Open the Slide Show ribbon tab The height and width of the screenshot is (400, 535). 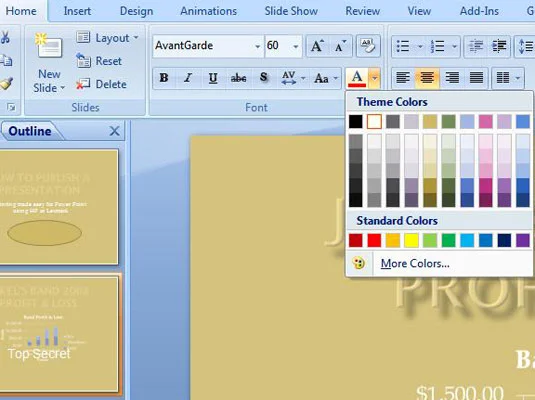(x=291, y=11)
